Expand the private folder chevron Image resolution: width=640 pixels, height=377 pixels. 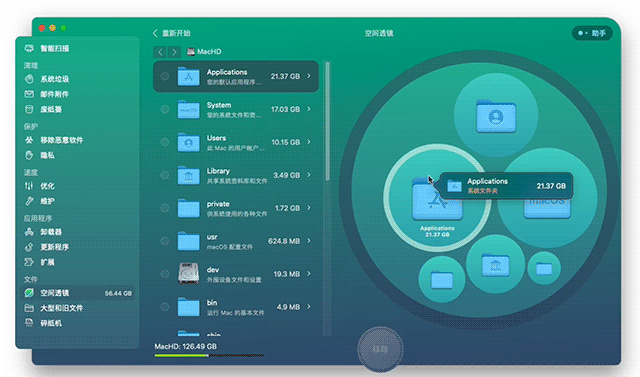pos(309,208)
